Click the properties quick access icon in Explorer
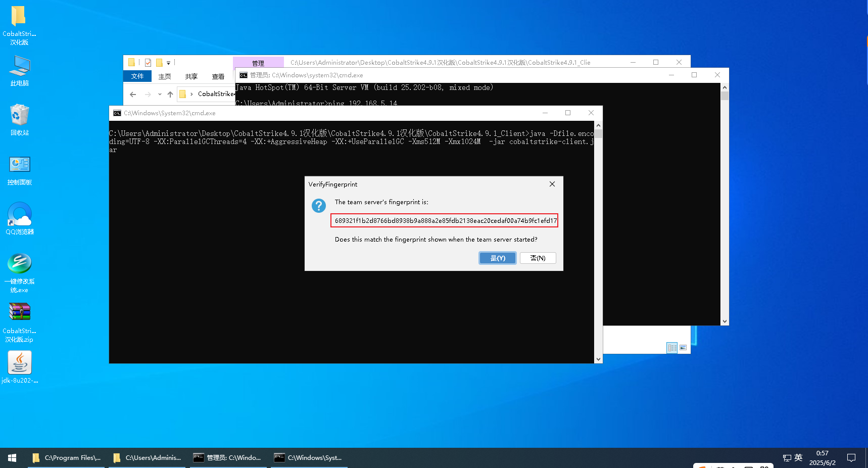 (x=148, y=63)
